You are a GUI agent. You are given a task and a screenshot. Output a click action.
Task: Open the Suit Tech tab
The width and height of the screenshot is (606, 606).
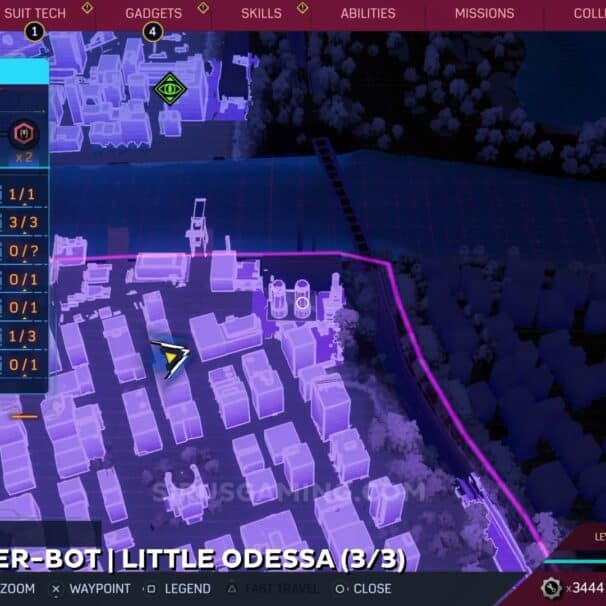point(34,13)
